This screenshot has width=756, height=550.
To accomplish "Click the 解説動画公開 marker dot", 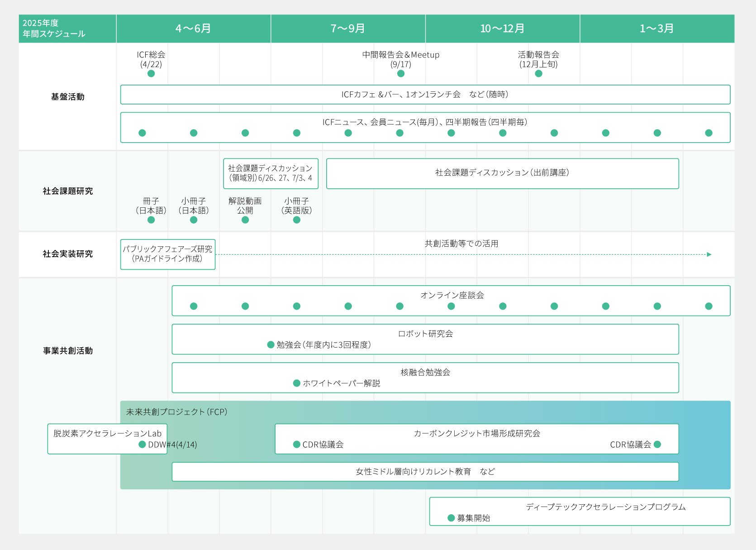I will click(245, 220).
